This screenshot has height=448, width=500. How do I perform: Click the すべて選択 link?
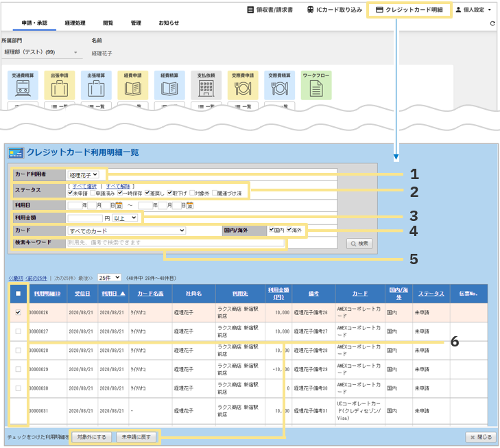click(x=84, y=186)
